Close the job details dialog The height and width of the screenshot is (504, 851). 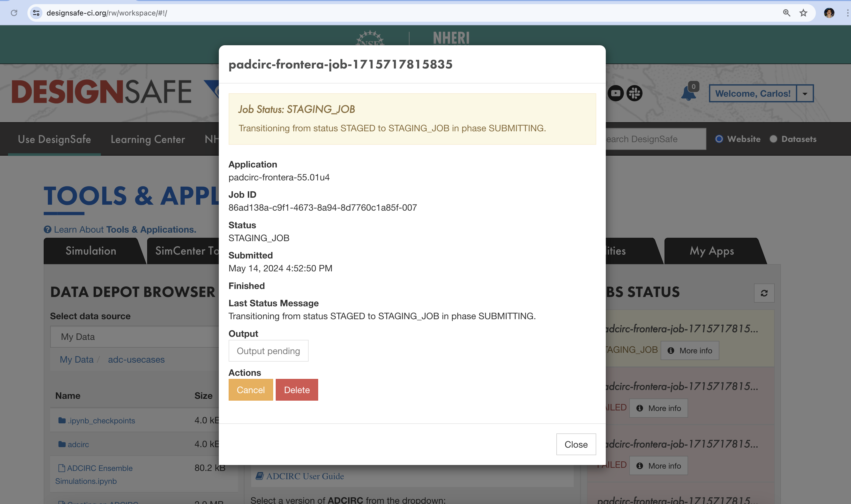[576, 444]
